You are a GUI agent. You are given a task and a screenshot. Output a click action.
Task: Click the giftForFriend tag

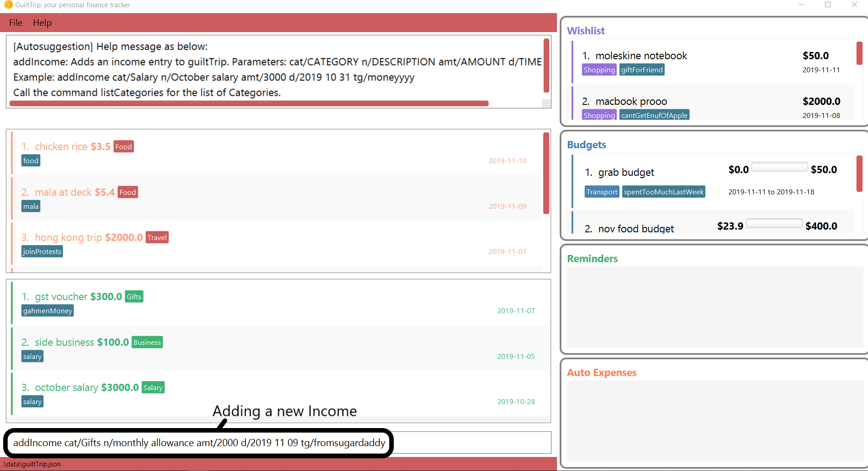[642, 70]
